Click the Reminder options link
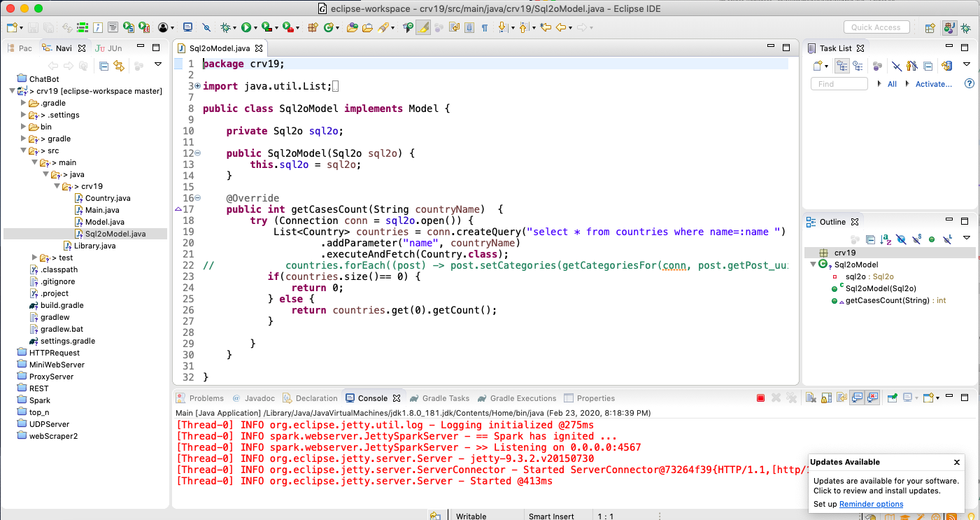This screenshot has height=520, width=980. click(871, 504)
